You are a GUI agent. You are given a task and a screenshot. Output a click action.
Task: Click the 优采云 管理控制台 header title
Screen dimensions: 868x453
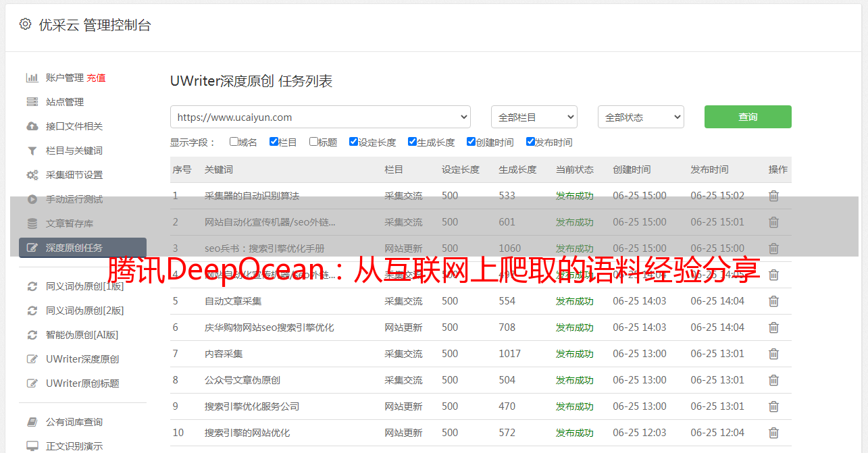(95, 25)
